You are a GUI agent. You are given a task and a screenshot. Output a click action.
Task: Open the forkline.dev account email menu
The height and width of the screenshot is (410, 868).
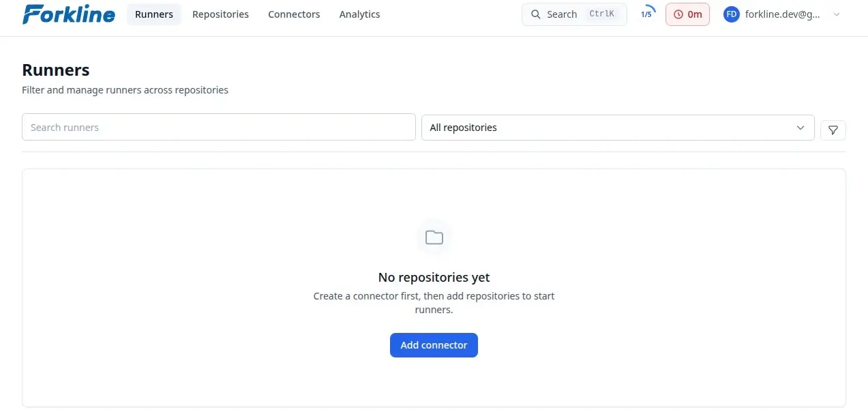click(x=782, y=14)
